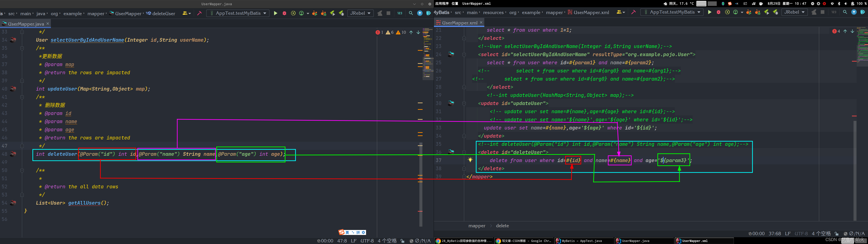Click the yellow intention bulb on line 37
This screenshot has height=244, width=868.
click(470, 160)
